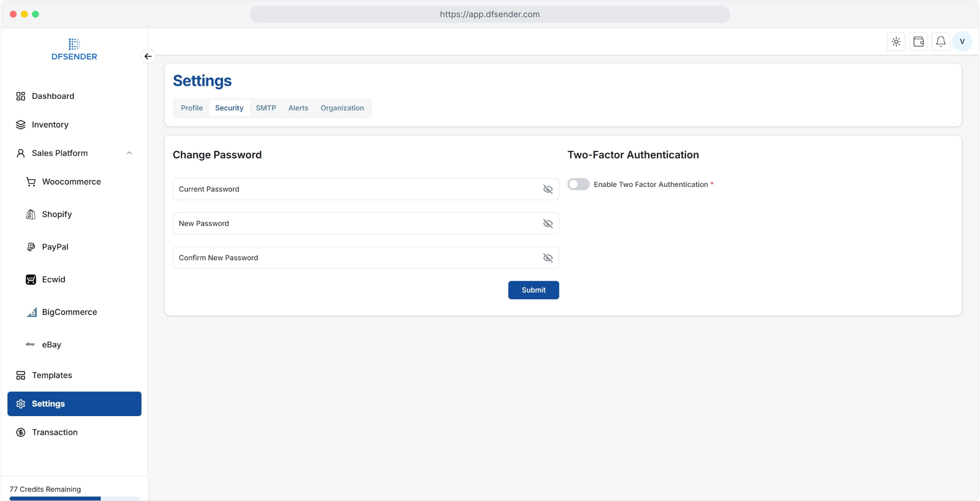
Task: Open notifications bell icon
Action: 941,42
